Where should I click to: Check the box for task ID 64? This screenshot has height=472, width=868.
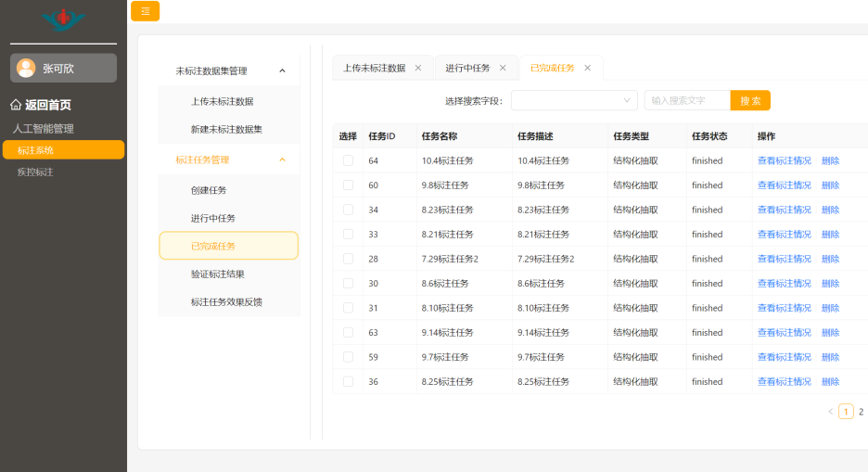click(348, 160)
